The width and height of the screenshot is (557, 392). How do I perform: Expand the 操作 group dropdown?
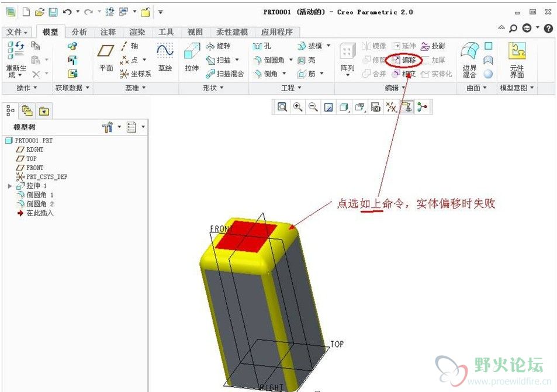coord(27,88)
